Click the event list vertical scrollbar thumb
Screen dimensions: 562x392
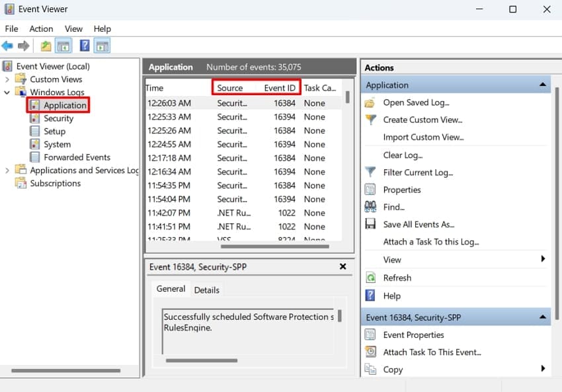click(x=347, y=97)
